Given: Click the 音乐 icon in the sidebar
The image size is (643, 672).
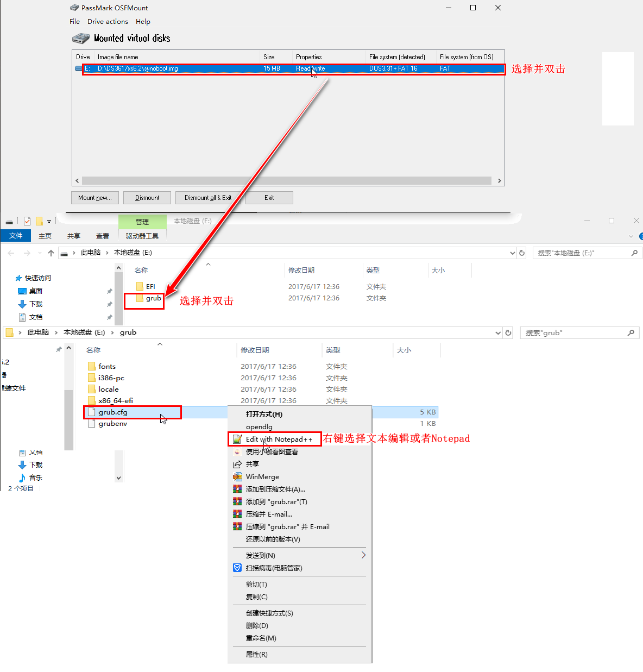Looking at the screenshot, I should pos(23,478).
